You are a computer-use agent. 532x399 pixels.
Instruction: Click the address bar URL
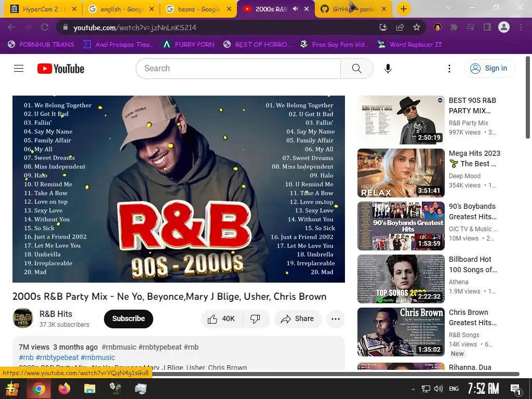[x=135, y=28]
